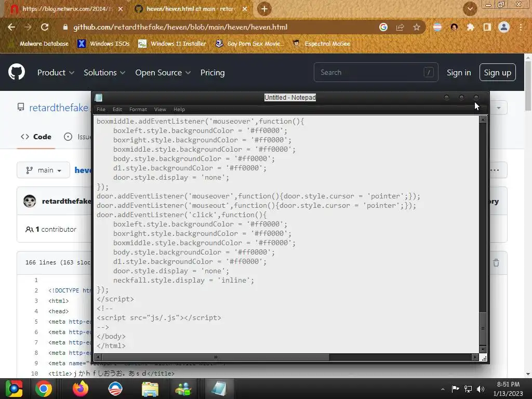Open Notepad View menu
This screenshot has width=532, height=399.
(160, 109)
